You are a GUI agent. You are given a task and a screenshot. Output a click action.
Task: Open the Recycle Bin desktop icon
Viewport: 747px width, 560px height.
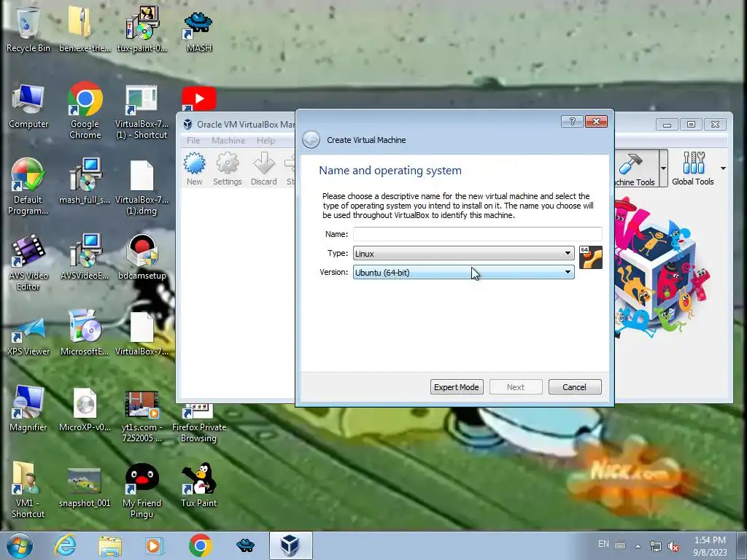point(28,28)
